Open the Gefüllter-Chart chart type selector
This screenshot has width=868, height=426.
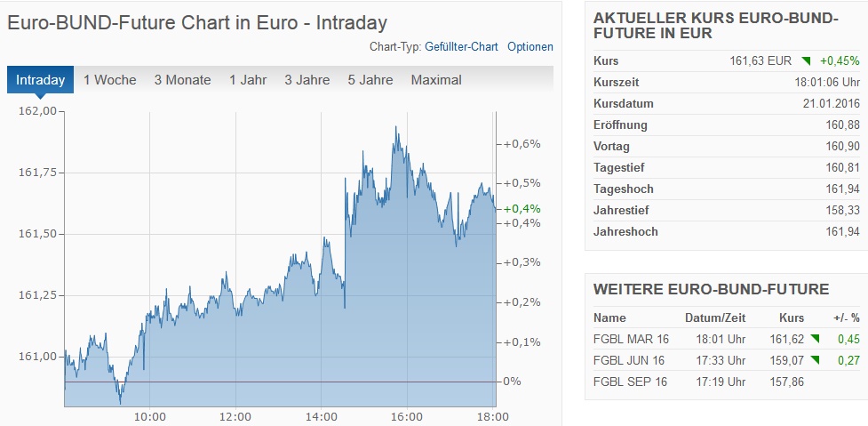pos(461,46)
